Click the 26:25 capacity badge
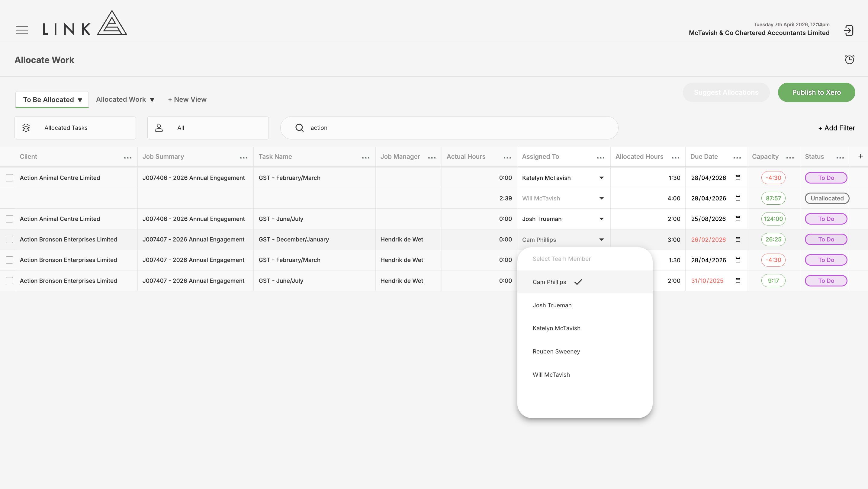The height and width of the screenshot is (489, 868). [x=773, y=239]
